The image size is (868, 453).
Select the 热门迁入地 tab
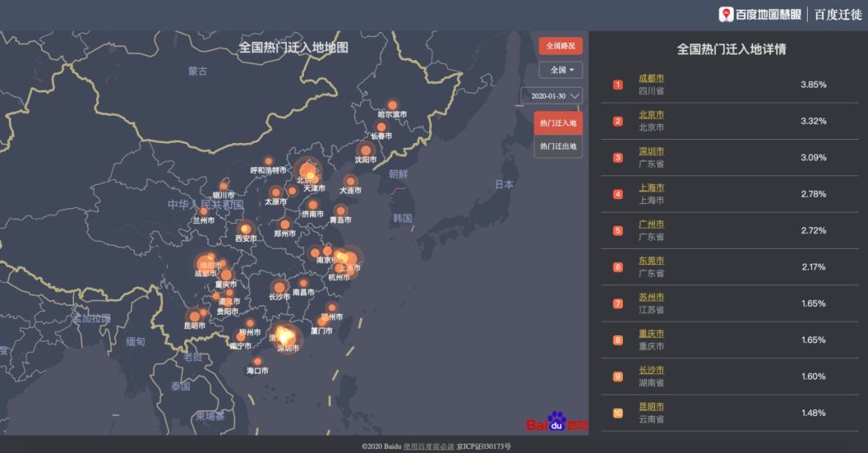tap(558, 123)
